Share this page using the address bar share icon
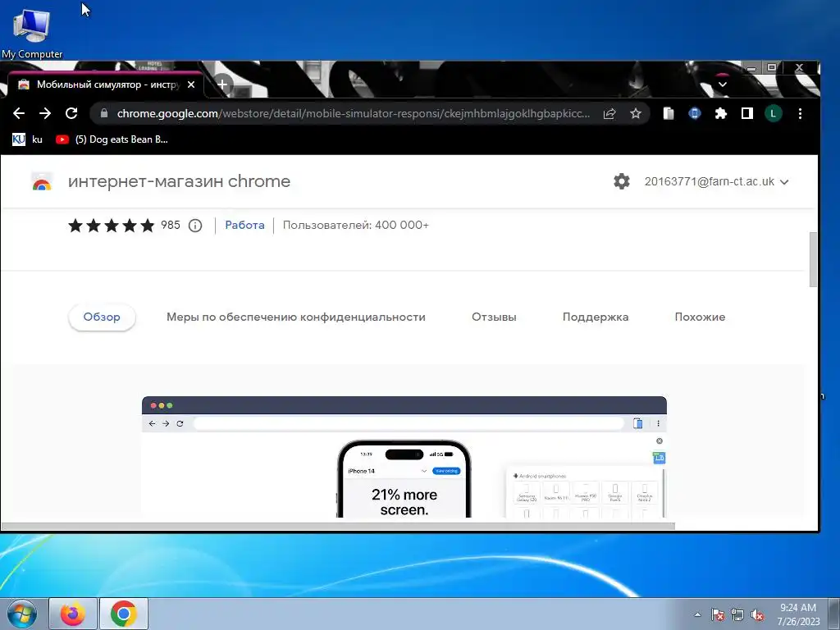This screenshot has height=630, width=840. (609, 113)
